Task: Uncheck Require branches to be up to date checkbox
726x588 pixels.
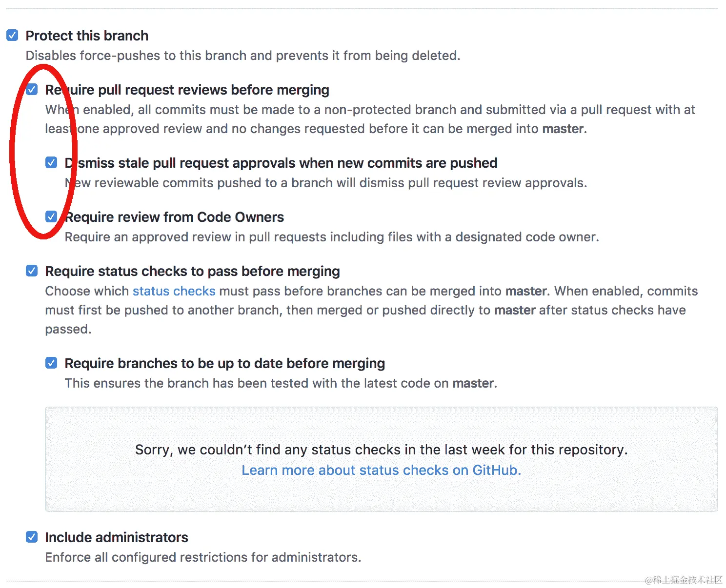Action: pyautogui.click(x=51, y=363)
